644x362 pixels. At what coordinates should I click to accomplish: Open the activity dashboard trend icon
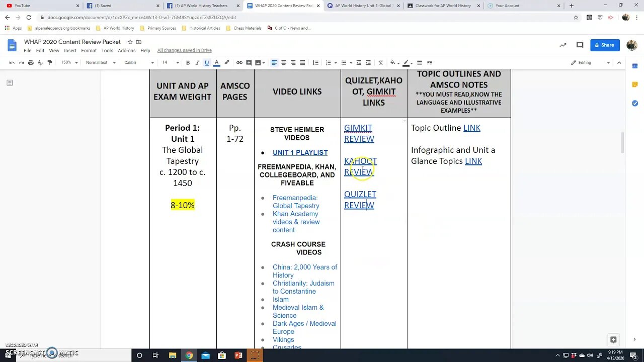563,45
